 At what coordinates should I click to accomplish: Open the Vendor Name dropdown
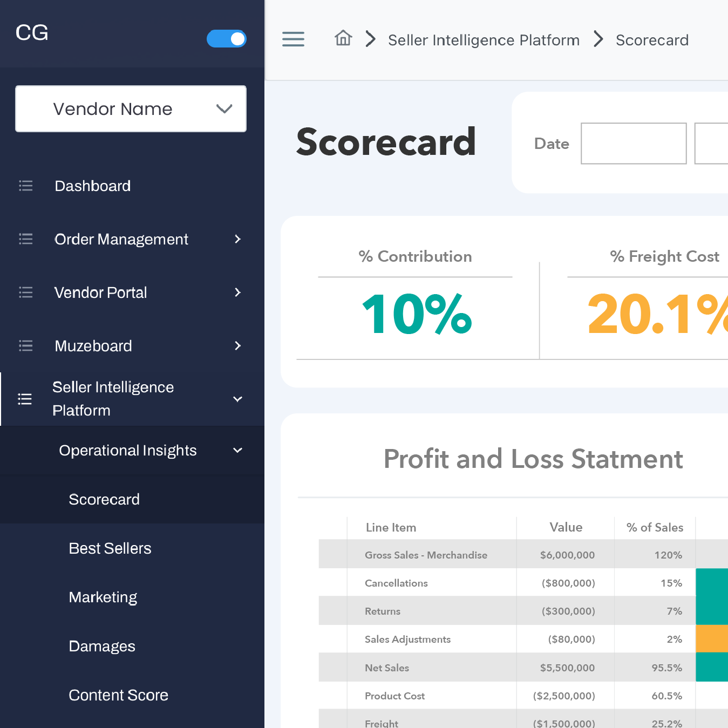(131, 108)
